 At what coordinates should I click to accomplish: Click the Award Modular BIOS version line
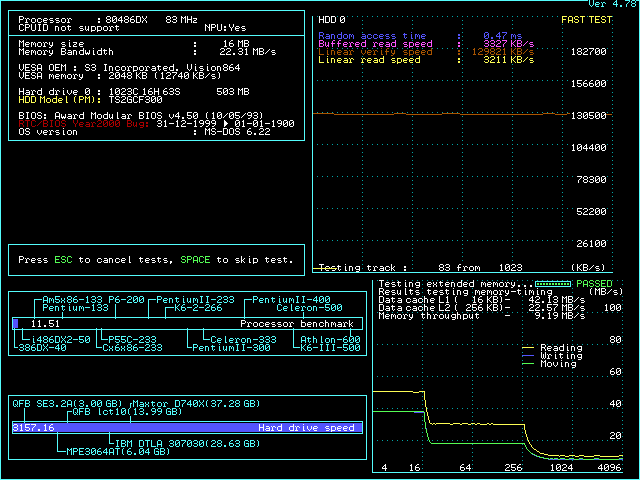(141, 116)
